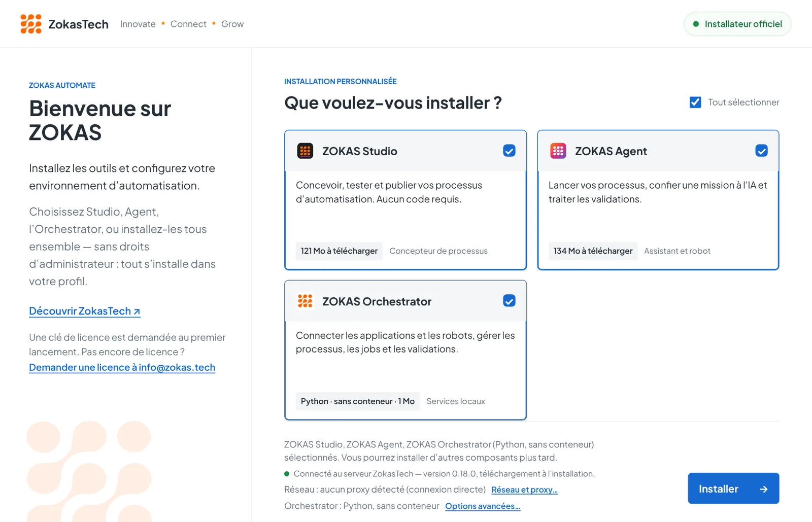This screenshot has width=812, height=522.
Task: Click the 'Python · sans conteneur · 1 Mo' tag
Action: [358, 401]
